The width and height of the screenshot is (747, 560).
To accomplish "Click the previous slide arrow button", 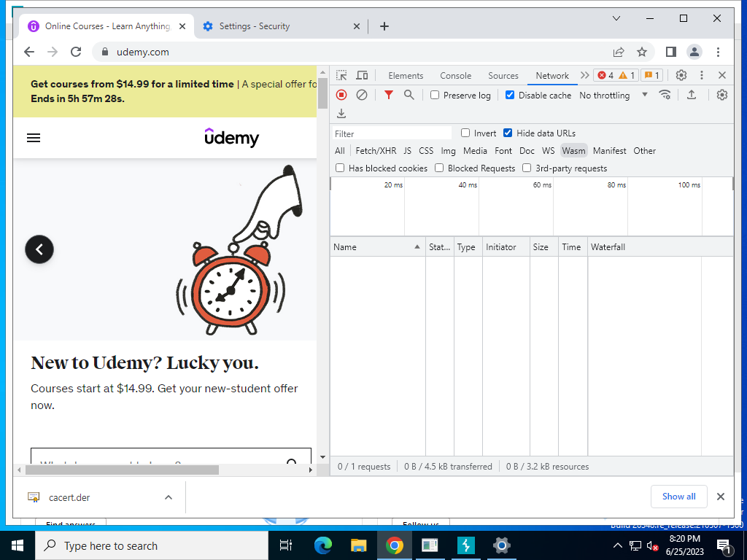I will click(39, 249).
